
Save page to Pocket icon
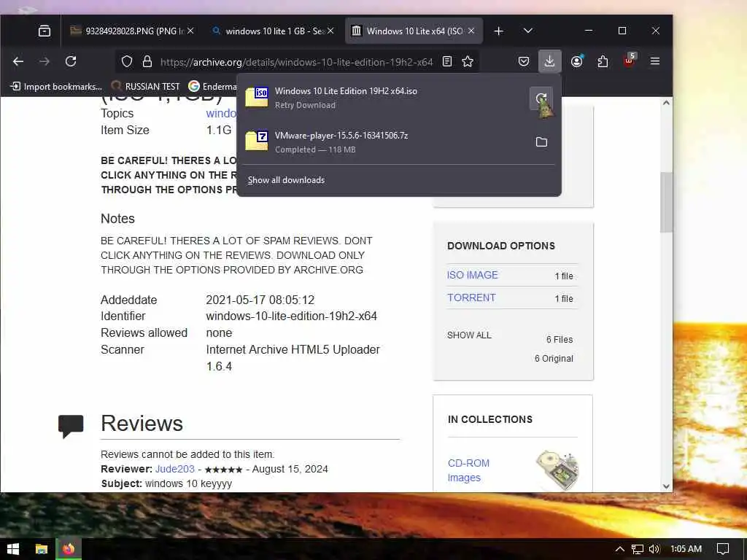point(524,61)
